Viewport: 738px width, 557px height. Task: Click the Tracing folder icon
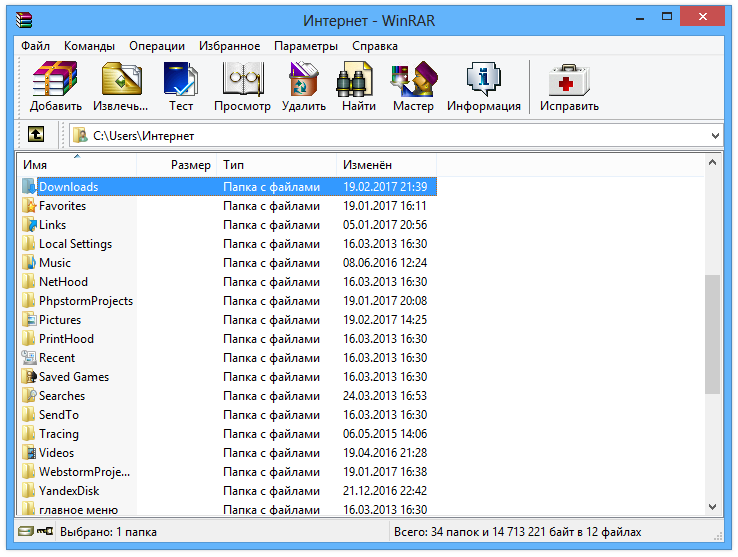click(29, 434)
